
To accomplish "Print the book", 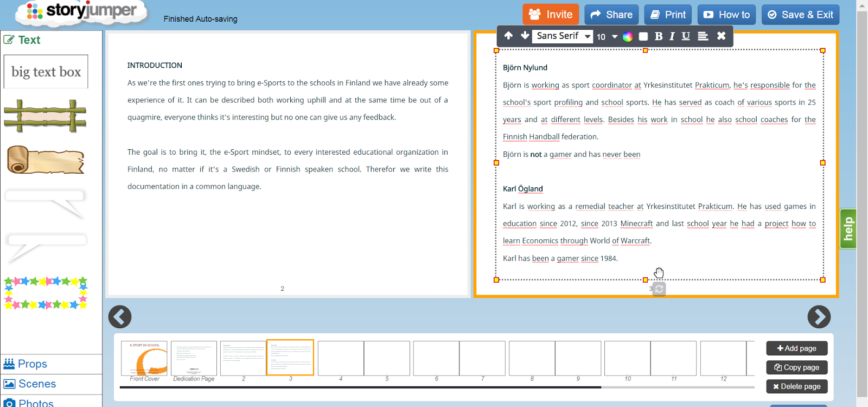I will point(668,15).
